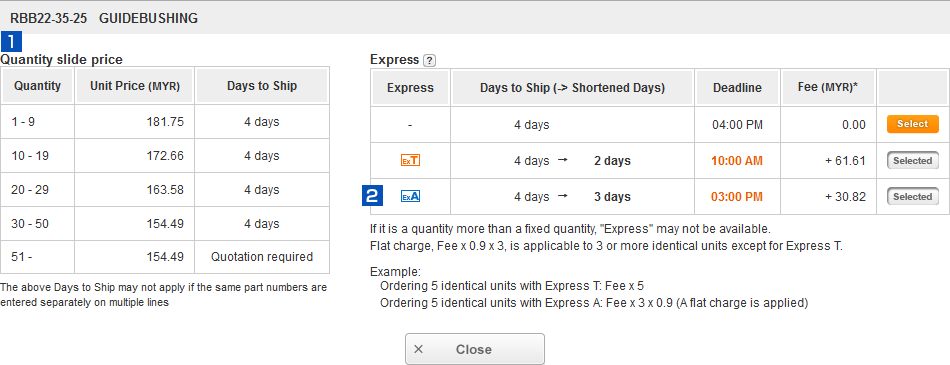Toggle the Selected button for Express T

[912, 161]
